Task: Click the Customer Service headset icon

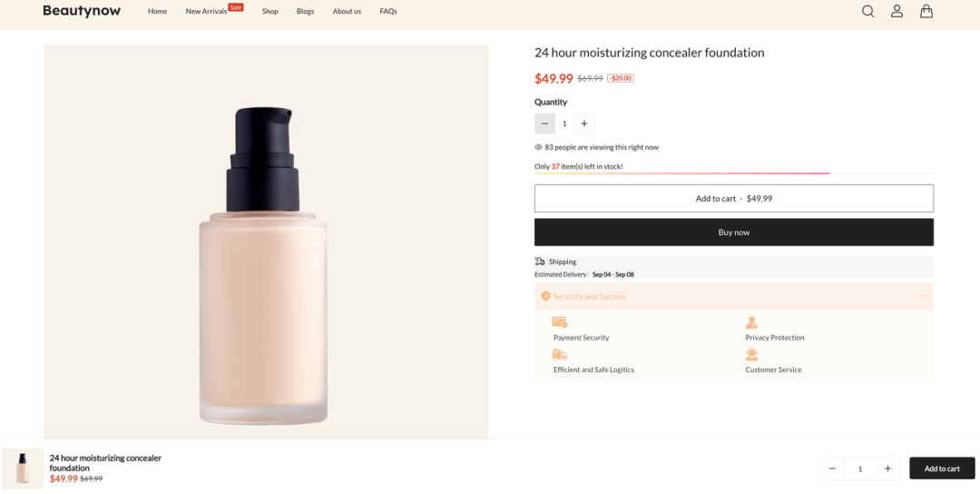Action: pyautogui.click(x=751, y=354)
